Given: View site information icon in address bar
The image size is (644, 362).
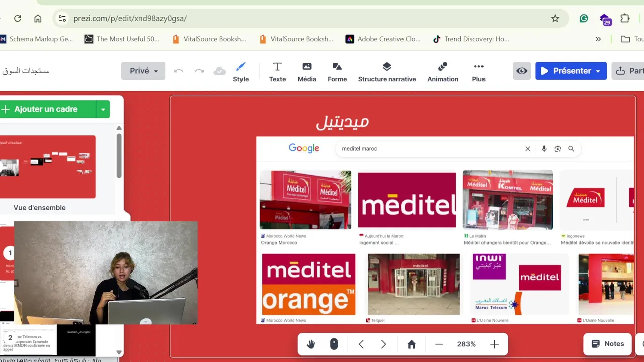Looking at the screenshot, I should coord(62,18).
